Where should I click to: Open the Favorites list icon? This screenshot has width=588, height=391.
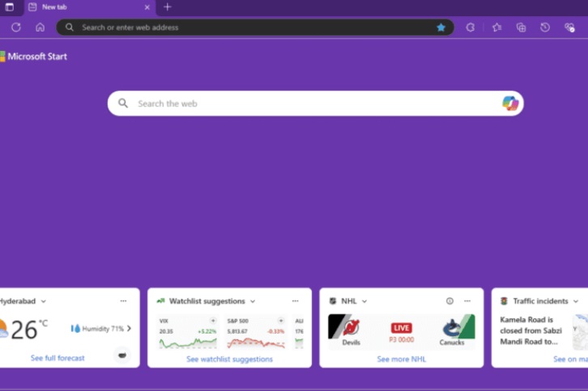496,27
